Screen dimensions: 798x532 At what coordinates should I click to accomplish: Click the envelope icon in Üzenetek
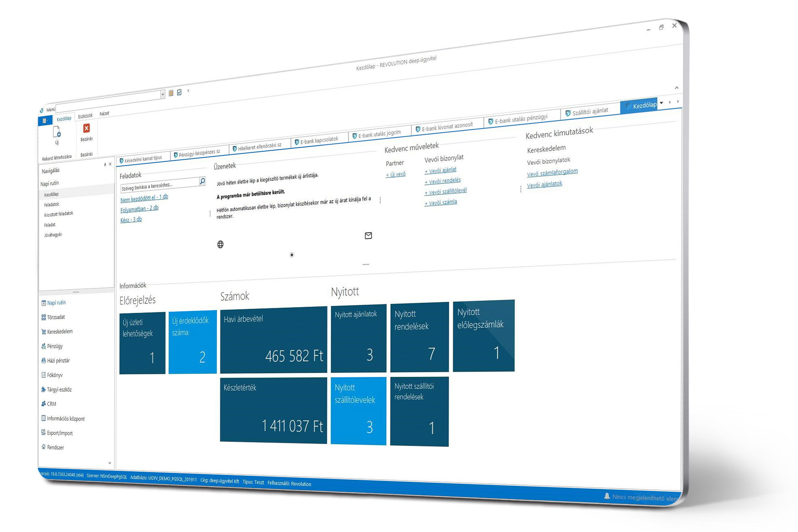pos(368,235)
